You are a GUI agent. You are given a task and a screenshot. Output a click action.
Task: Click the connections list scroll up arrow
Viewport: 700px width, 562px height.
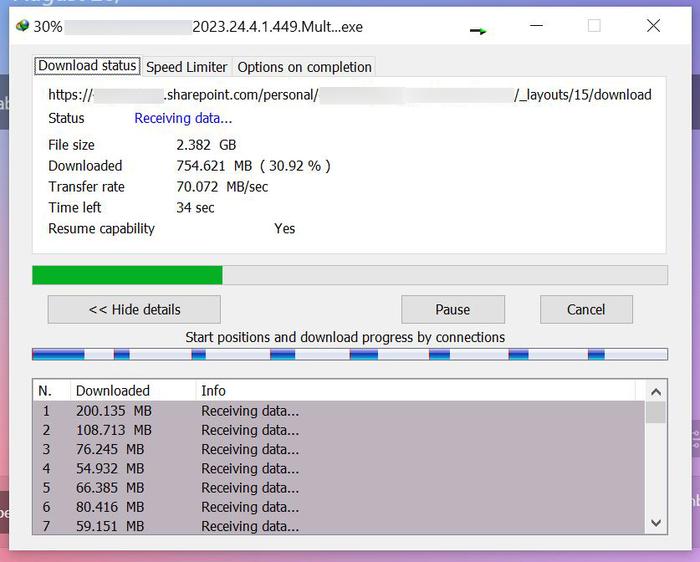(x=656, y=392)
